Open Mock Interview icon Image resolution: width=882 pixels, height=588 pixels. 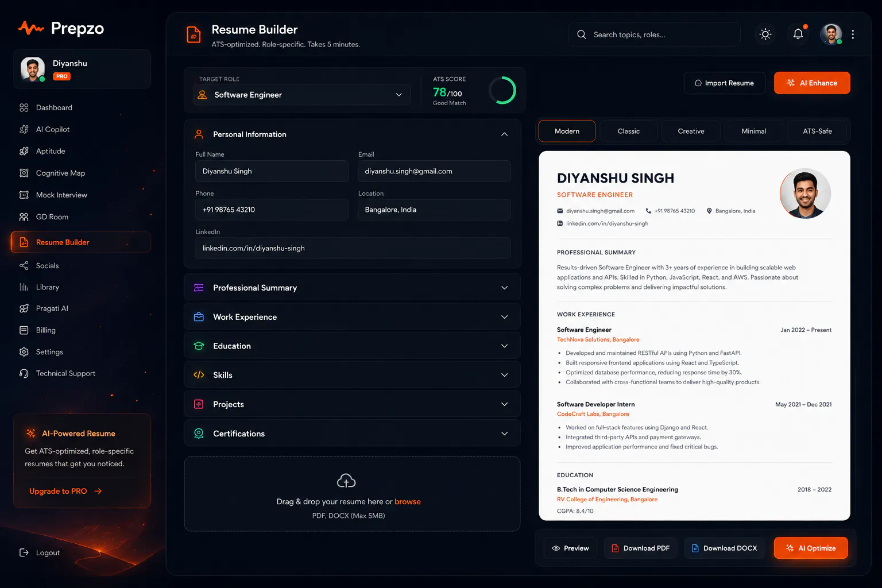tap(24, 195)
